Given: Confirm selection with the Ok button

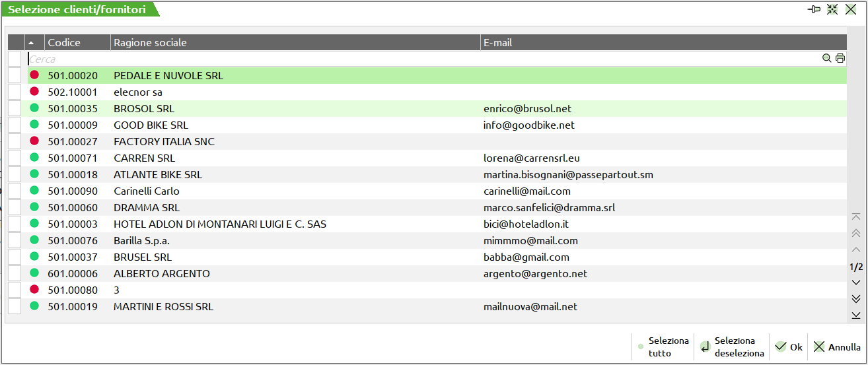Looking at the screenshot, I should pos(789,347).
